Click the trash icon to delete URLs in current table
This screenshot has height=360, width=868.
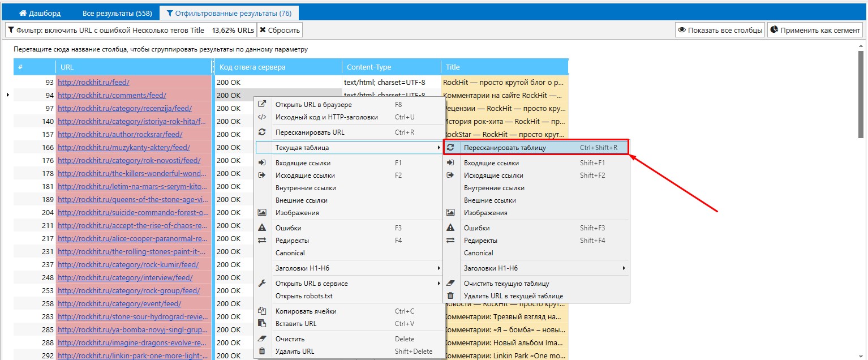click(450, 296)
